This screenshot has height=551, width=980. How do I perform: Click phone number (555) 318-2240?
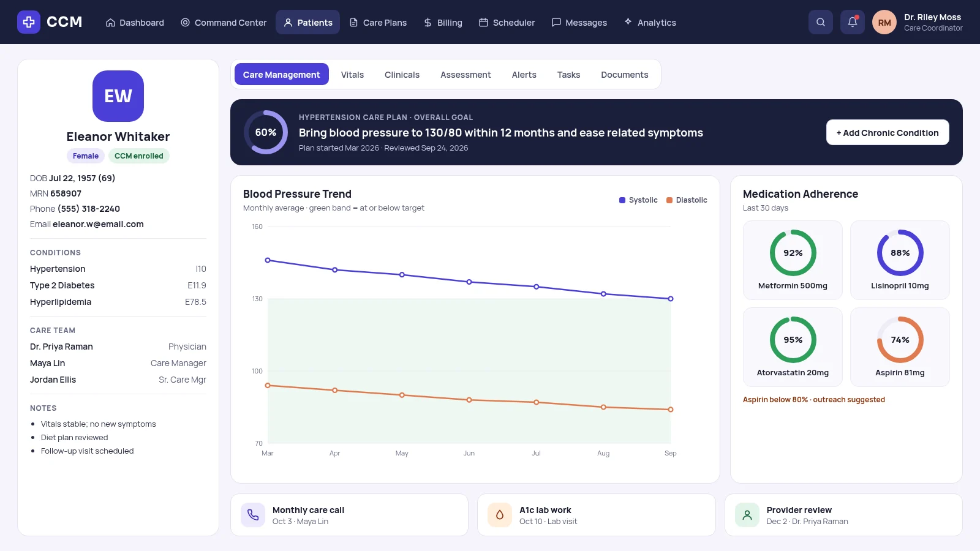click(x=89, y=209)
